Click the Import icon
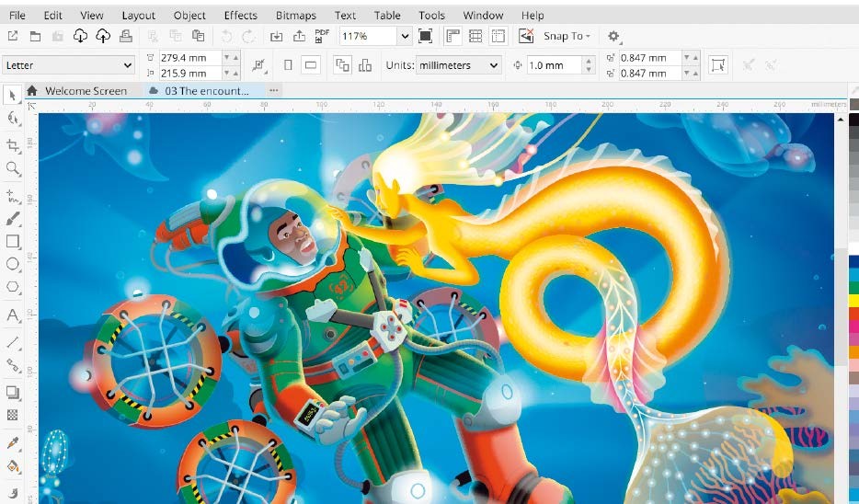 (276, 36)
